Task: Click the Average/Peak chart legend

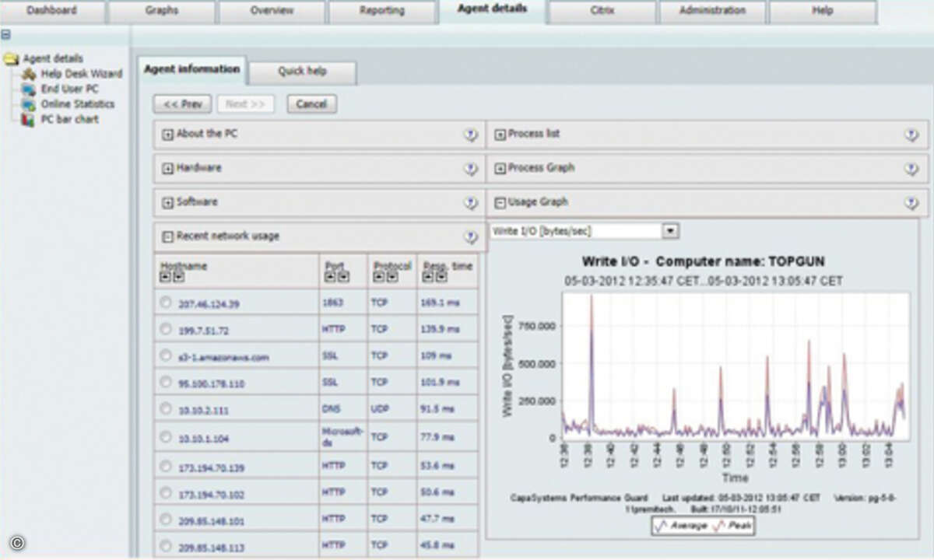Action: [x=703, y=527]
